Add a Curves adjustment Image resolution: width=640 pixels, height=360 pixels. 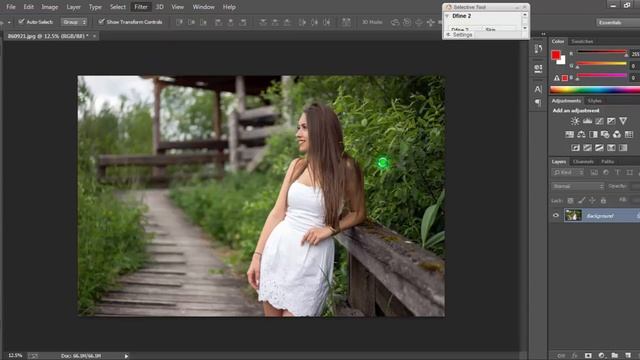tap(599, 121)
